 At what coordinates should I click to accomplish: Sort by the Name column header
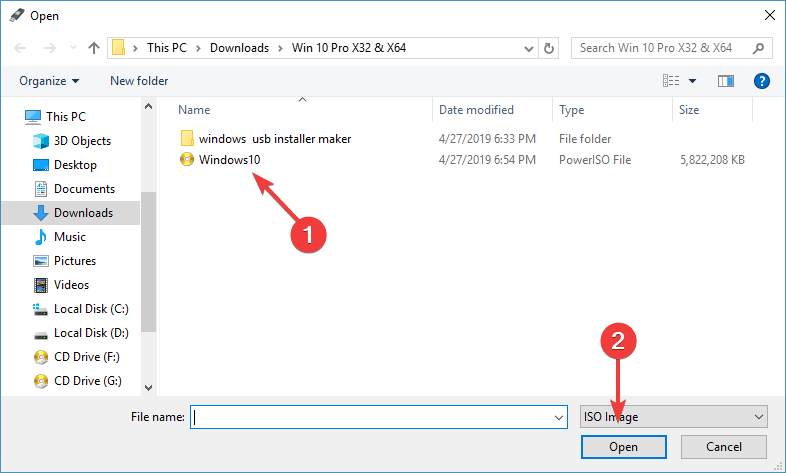tap(194, 110)
